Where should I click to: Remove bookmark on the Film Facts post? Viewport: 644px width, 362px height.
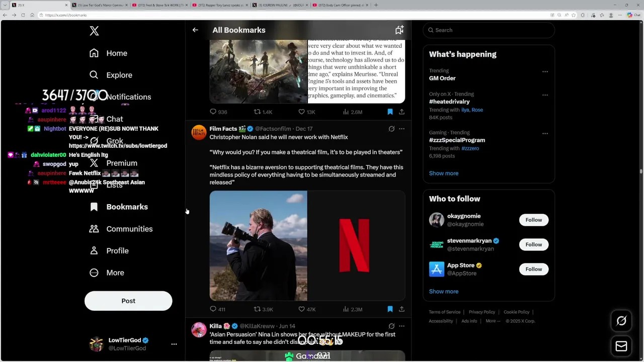click(x=390, y=309)
